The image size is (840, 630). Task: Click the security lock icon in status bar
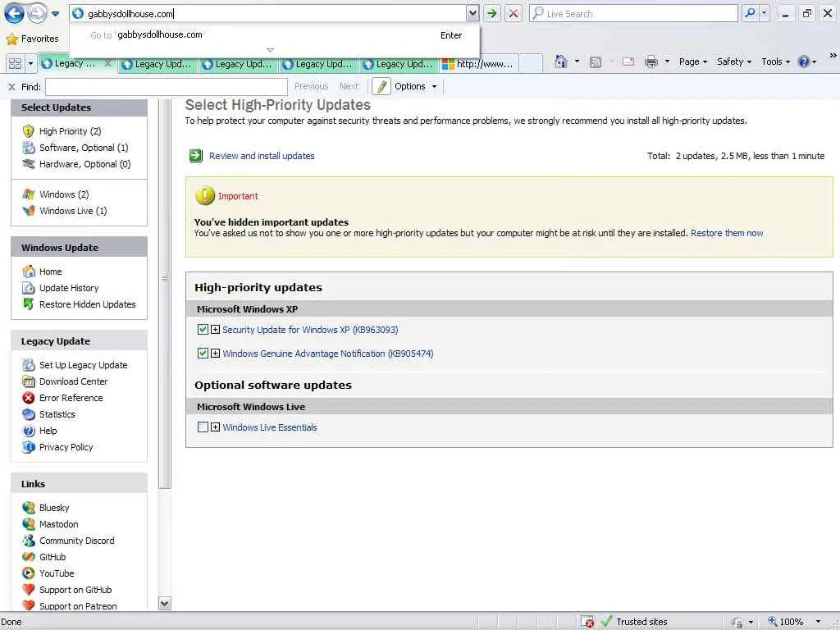coord(737,622)
